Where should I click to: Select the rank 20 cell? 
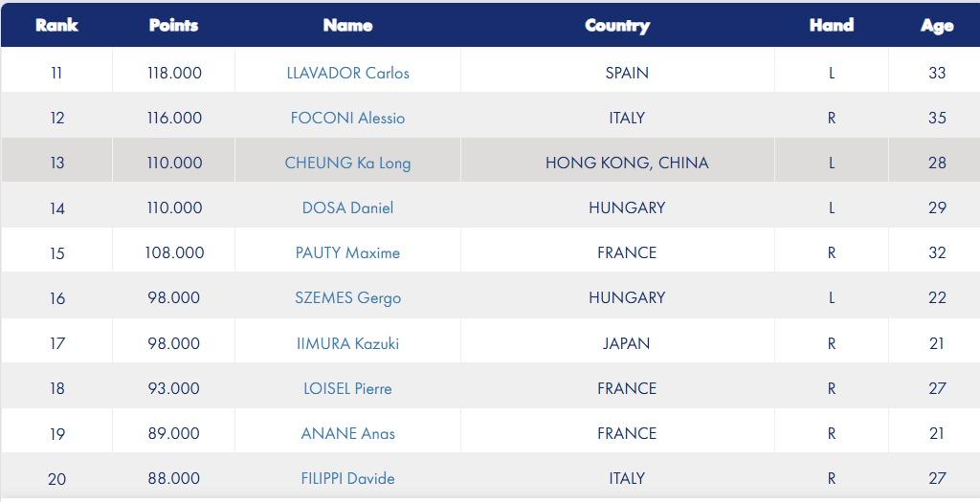pos(56,478)
